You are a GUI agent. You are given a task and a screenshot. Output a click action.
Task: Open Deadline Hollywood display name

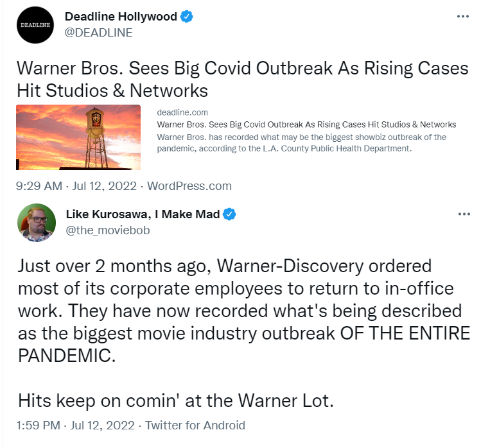pos(121,16)
